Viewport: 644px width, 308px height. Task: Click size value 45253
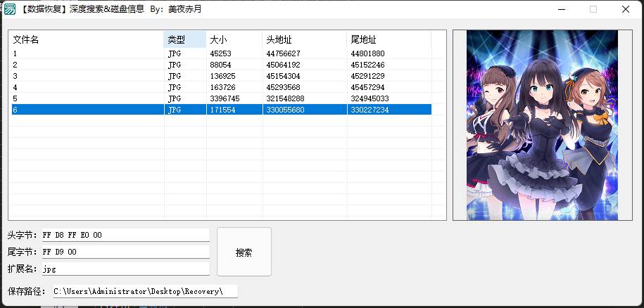220,53
